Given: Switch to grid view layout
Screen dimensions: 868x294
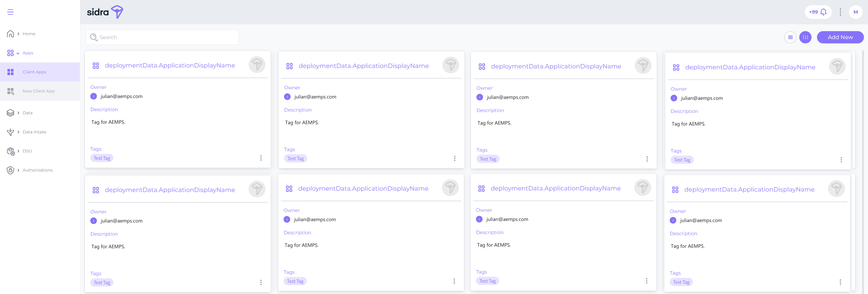Looking at the screenshot, I should [x=805, y=37].
